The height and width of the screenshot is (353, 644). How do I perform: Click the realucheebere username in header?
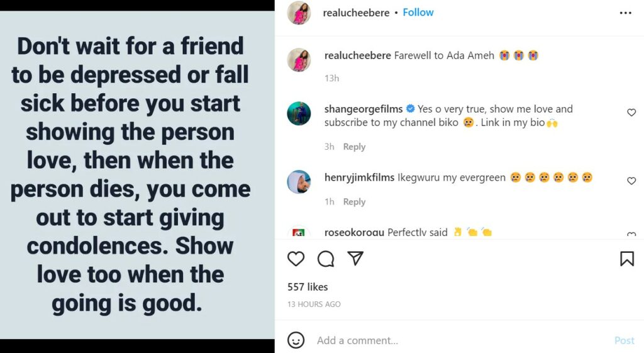(356, 13)
